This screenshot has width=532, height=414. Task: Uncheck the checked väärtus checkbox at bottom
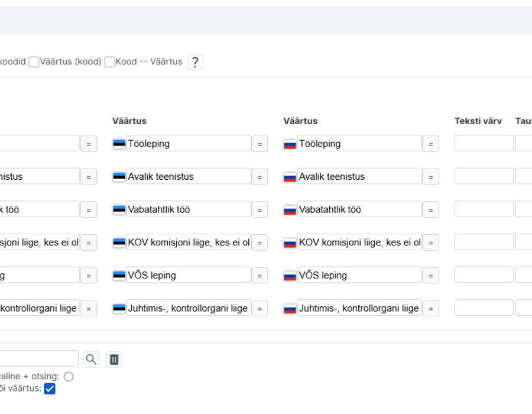(x=50, y=389)
